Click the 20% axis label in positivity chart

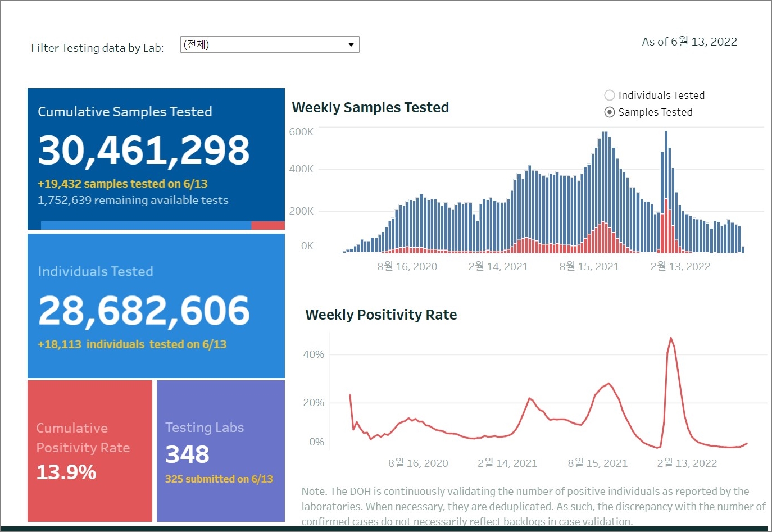tap(314, 403)
